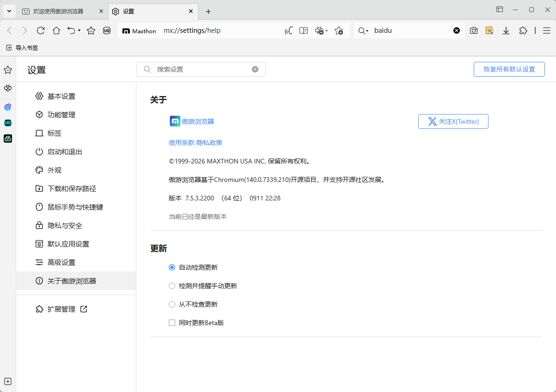
Task: Open a new tab with plus button
Action: pos(208,11)
